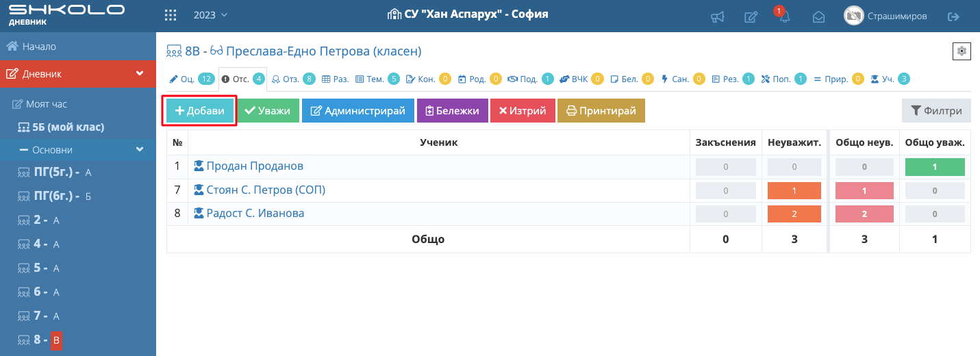
Task: Click pink total unexcused for Стоян
Action: [x=864, y=190]
